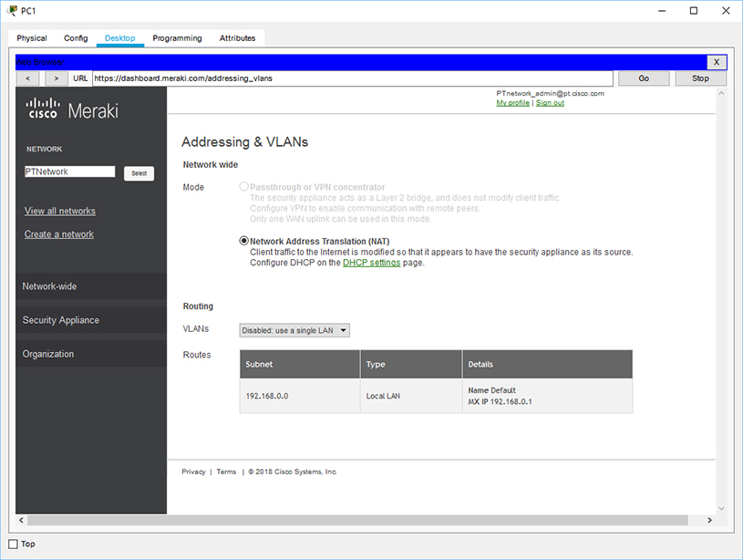Go back with the browser back arrow

pyautogui.click(x=28, y=78)
